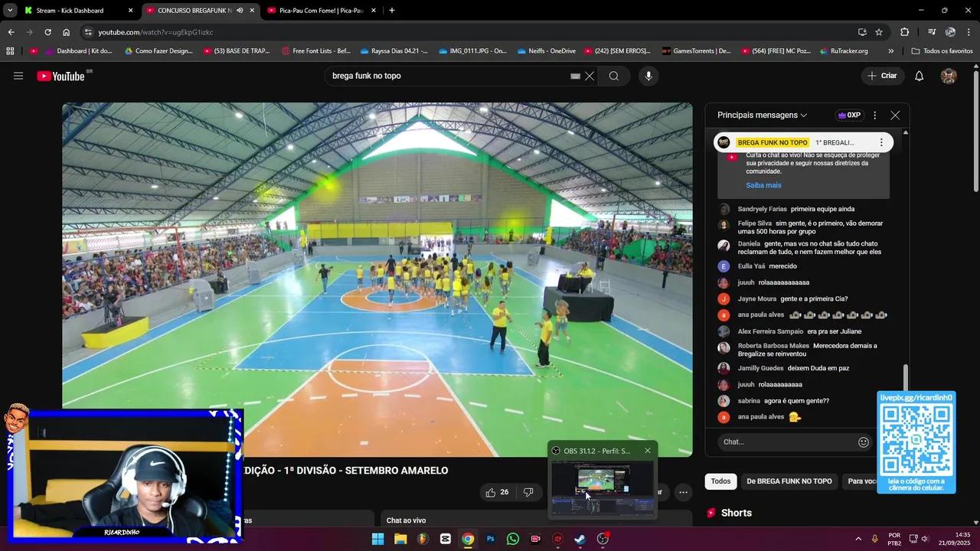Open browser home page
This screenshot has height=551, width=980.
pyautogui.click(x=66, y=32)
